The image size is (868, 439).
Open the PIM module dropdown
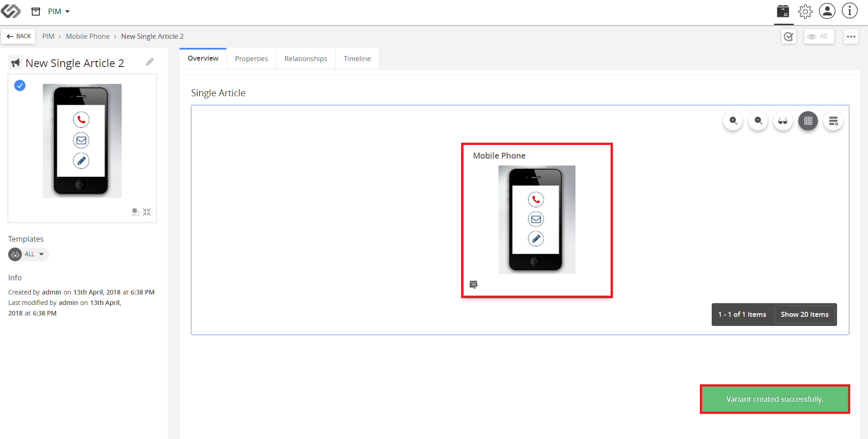click(59, 11)
